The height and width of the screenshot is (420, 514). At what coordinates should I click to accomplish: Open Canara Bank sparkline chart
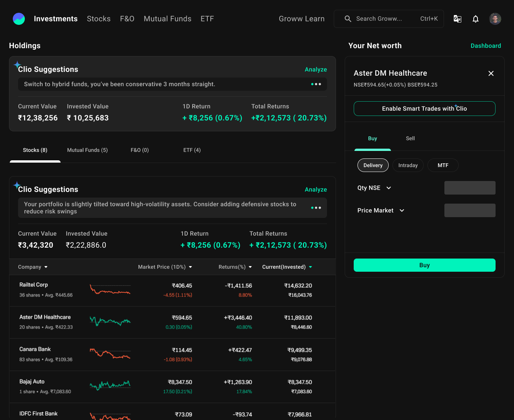click(110, 353)
